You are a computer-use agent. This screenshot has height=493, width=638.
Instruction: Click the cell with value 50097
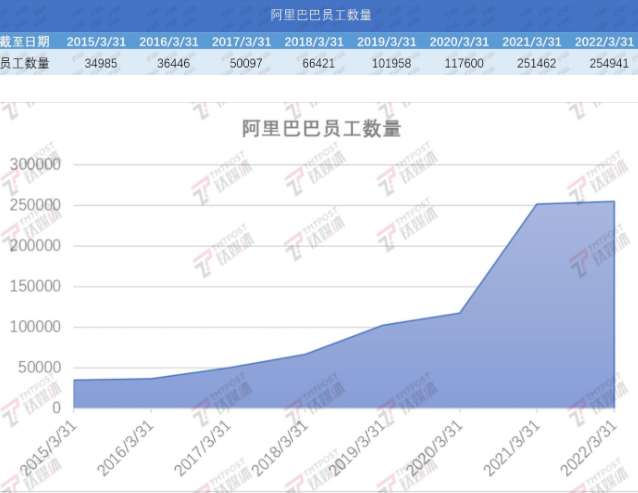[x=246, y=63]
